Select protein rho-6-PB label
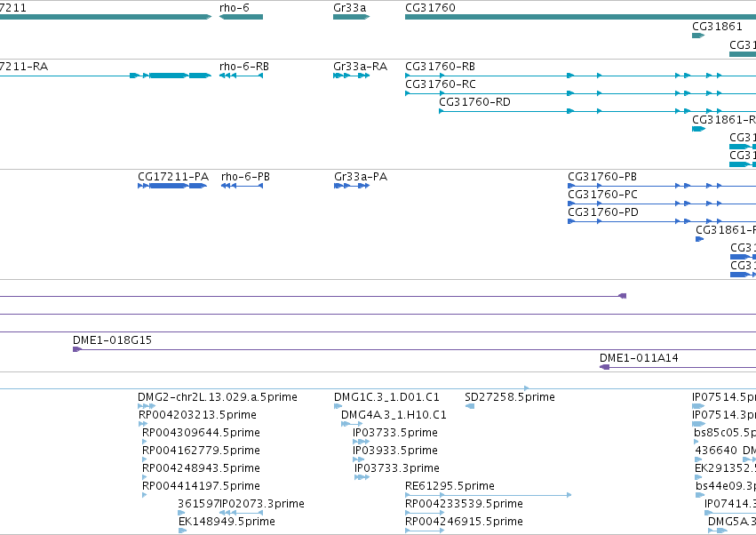The height and width of the screenshot is (535, 756). click(x=245, y=177)
